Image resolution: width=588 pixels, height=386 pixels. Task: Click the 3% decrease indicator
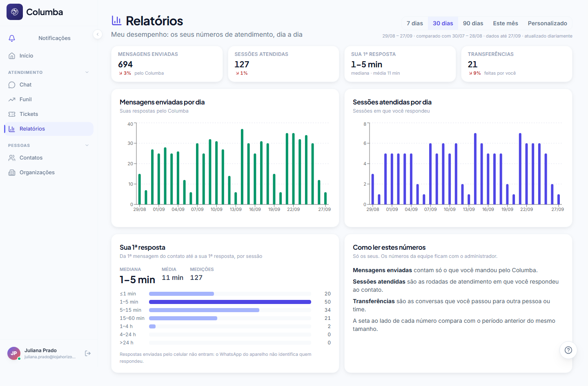pyautogui.click(x=125, y=73)
